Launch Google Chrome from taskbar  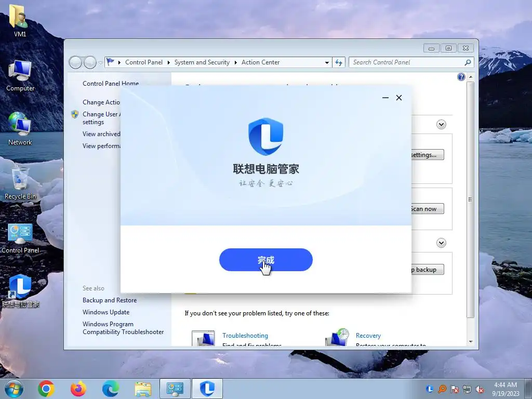pos(46,389)
